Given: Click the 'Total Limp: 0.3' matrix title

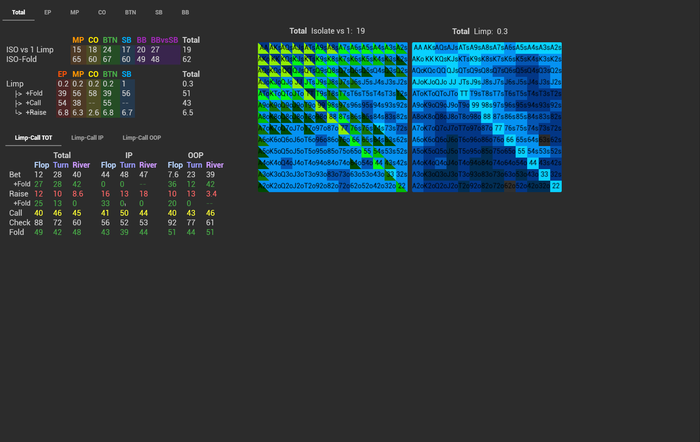Looking at the screenshot, I should click(479, 31).
